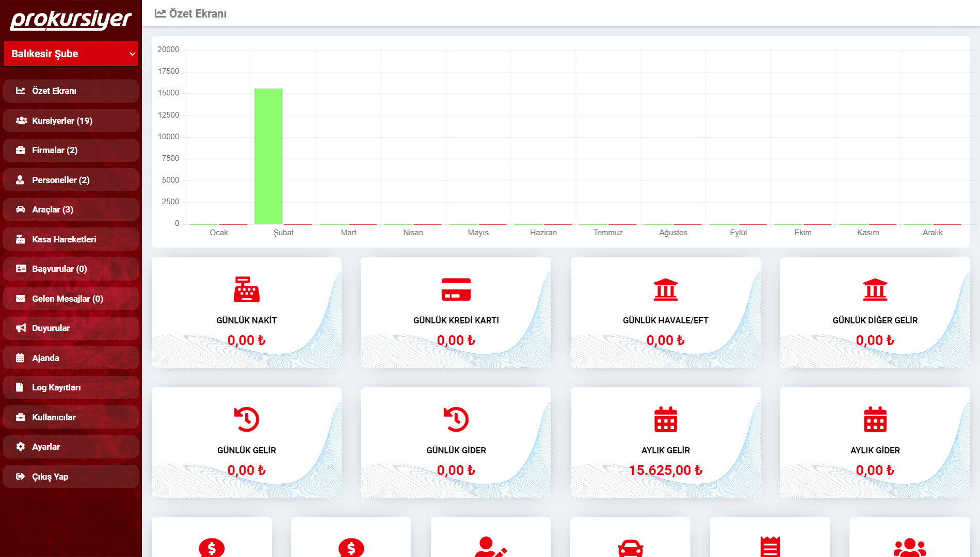Screen dimensions: 980x557
Task: Click the sign-out icon beside Çıkış Yap
Action: point(21,477)
